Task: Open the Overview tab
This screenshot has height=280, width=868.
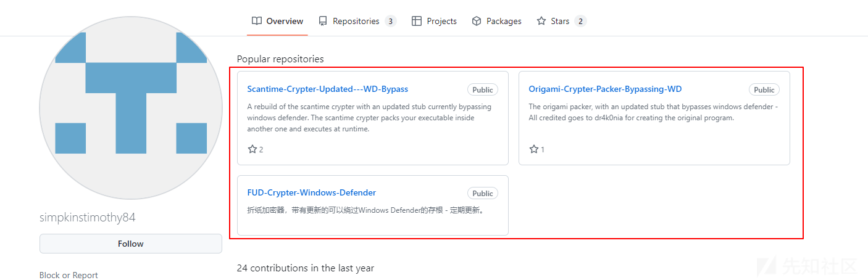Action: tap(277, 21)
